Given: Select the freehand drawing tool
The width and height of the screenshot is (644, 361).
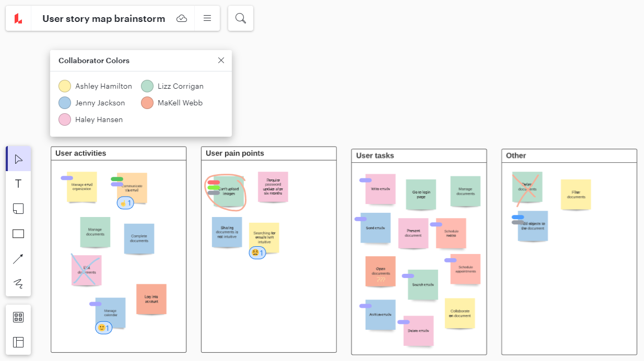Looking at the screenshot, I should coord(18,284).
